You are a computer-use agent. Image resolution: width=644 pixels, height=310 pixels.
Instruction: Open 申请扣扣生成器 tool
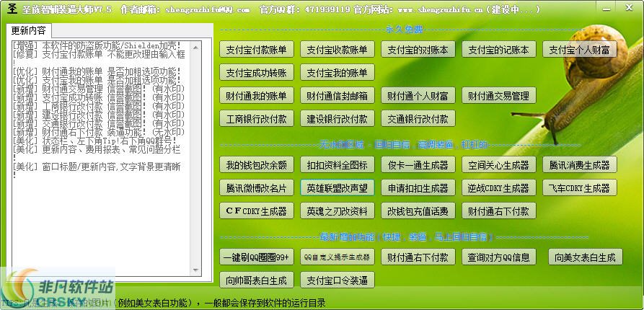pos(418,187)
